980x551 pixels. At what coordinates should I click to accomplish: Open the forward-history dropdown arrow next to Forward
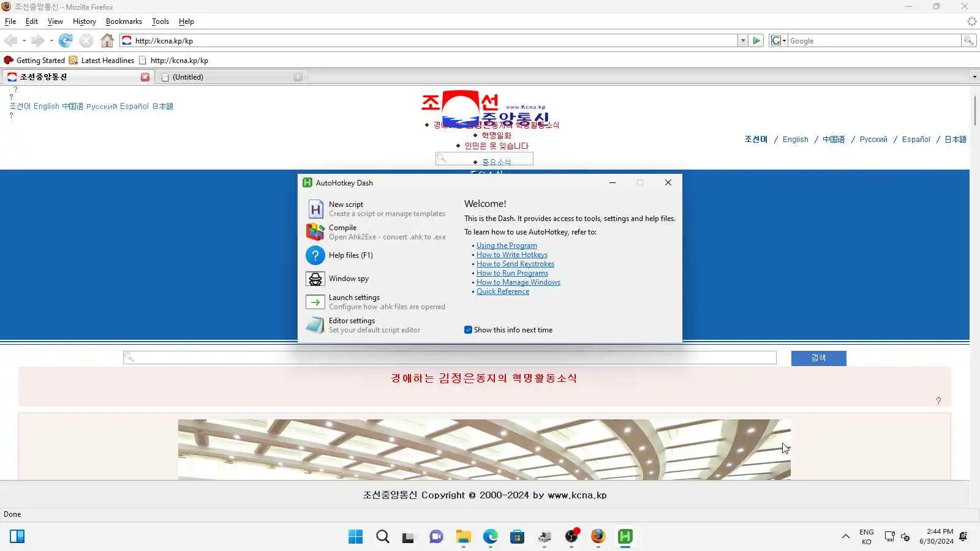click(x=51, y=41)
